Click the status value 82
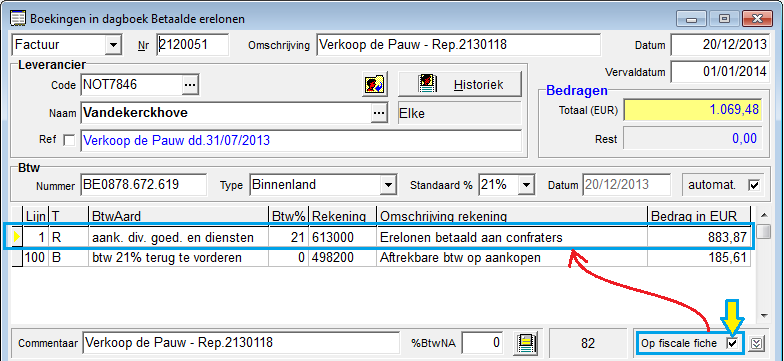 588,343
